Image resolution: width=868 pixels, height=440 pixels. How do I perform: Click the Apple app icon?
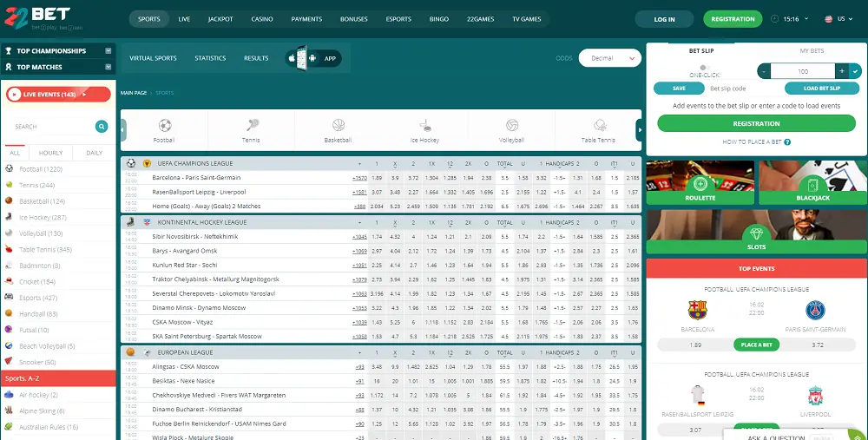[x=291, y=58]
